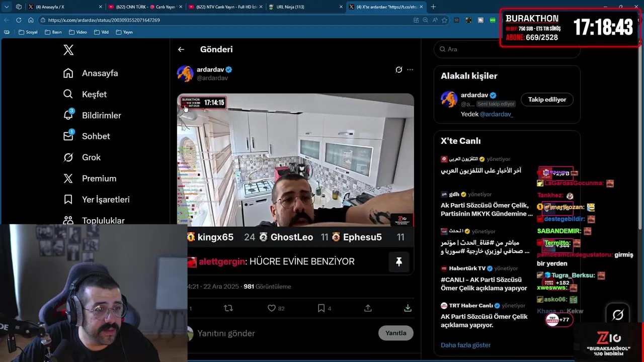The height and width of the screenshot is (362, 644).
Task: Click the tab groups icon in the tab bar
Action: click(x=19, y=7)
